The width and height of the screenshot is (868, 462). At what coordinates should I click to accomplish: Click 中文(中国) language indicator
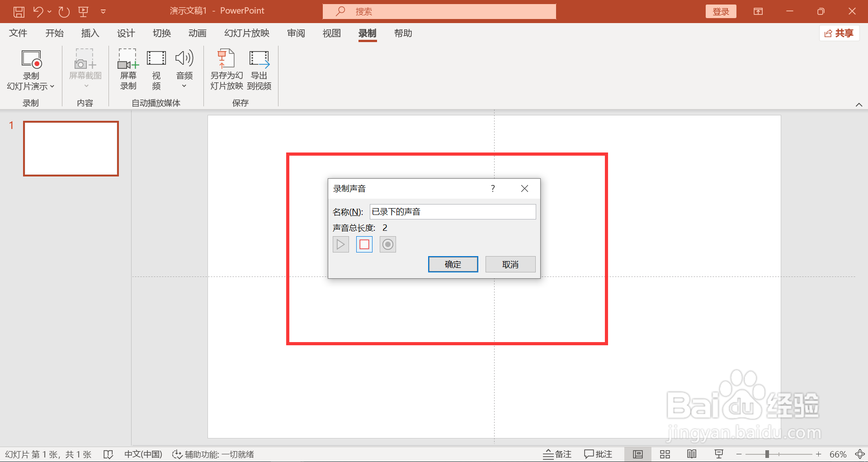143,454
